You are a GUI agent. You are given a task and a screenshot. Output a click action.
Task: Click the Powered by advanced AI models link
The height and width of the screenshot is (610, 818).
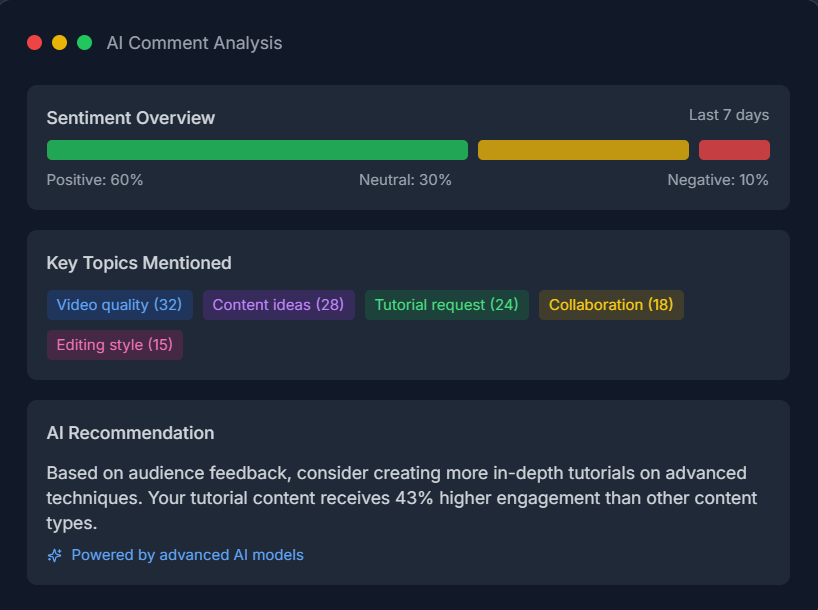click(x=187, y=555)
